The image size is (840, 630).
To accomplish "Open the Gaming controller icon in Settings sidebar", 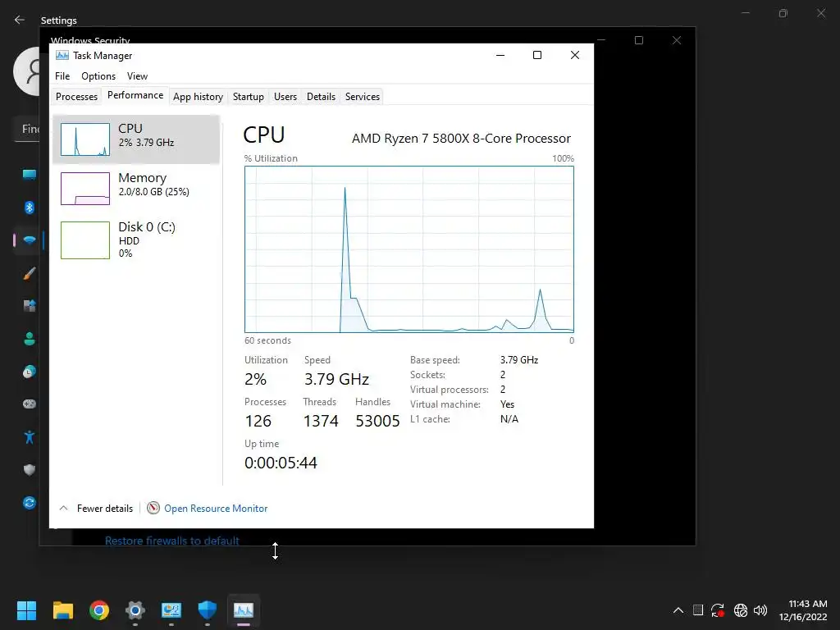I will click(x=30, y=404).
